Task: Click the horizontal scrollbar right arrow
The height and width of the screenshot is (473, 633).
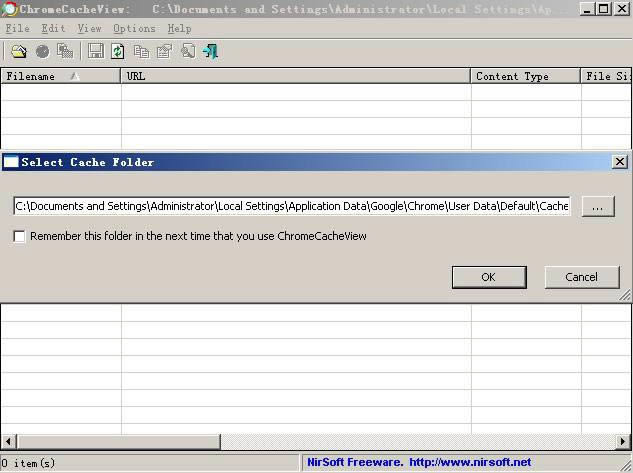Action: point(623,442)
